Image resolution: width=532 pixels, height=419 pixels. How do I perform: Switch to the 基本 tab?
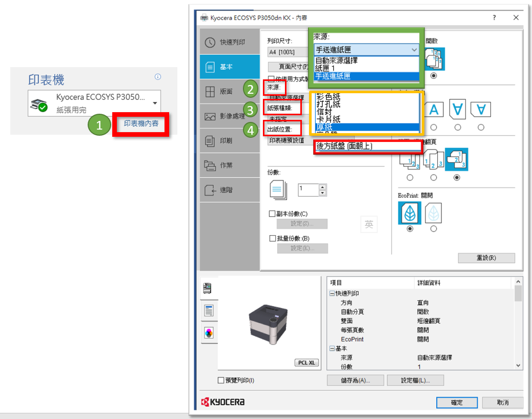point(230,67)
